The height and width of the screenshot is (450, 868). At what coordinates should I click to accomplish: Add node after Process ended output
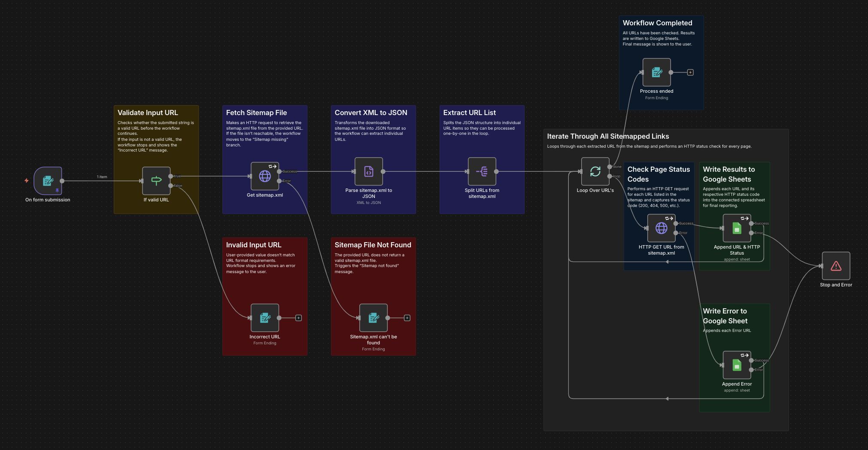point(690,73)
